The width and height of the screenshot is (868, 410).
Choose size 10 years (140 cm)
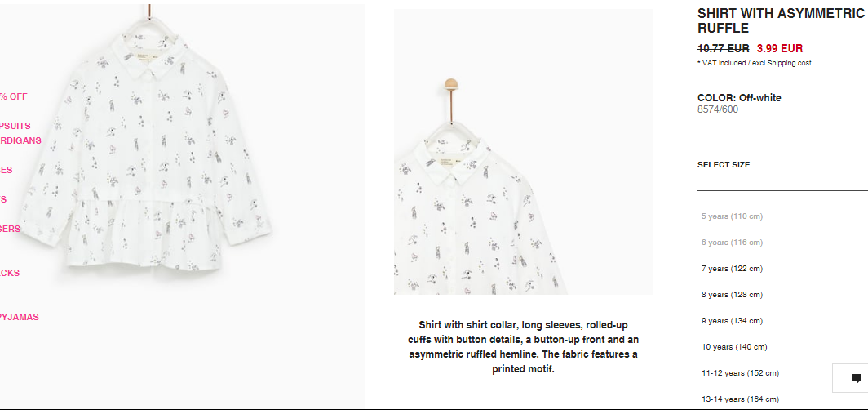click(x=734, y=347)
